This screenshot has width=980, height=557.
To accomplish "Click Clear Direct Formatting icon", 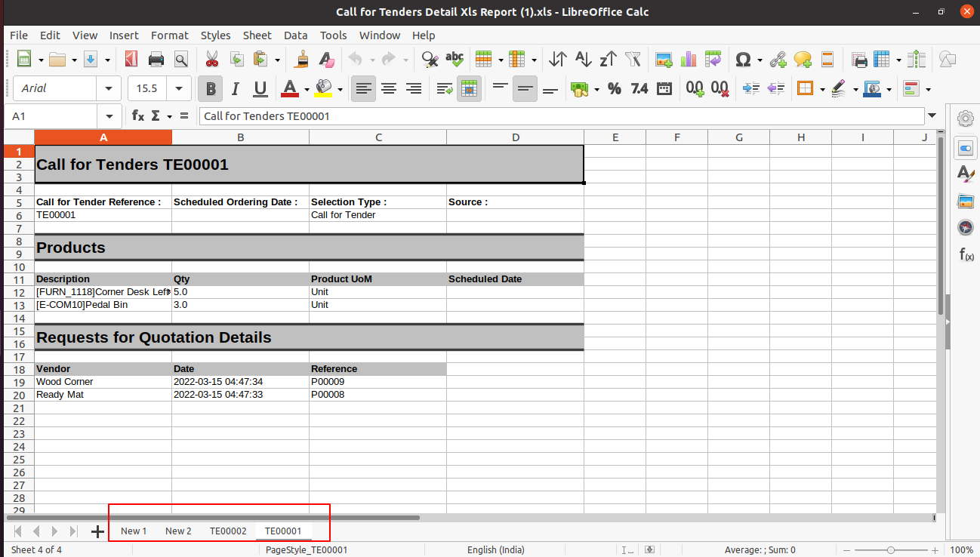I will [326, 60].
